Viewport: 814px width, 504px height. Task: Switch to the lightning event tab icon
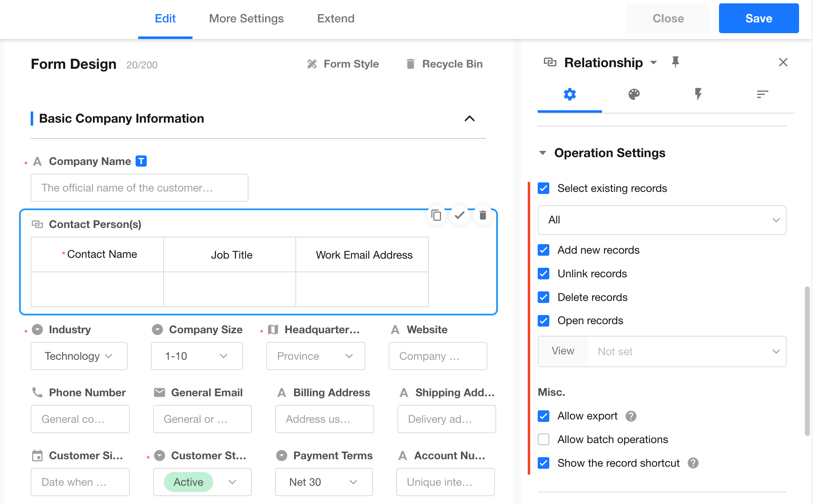coord(698,94)
